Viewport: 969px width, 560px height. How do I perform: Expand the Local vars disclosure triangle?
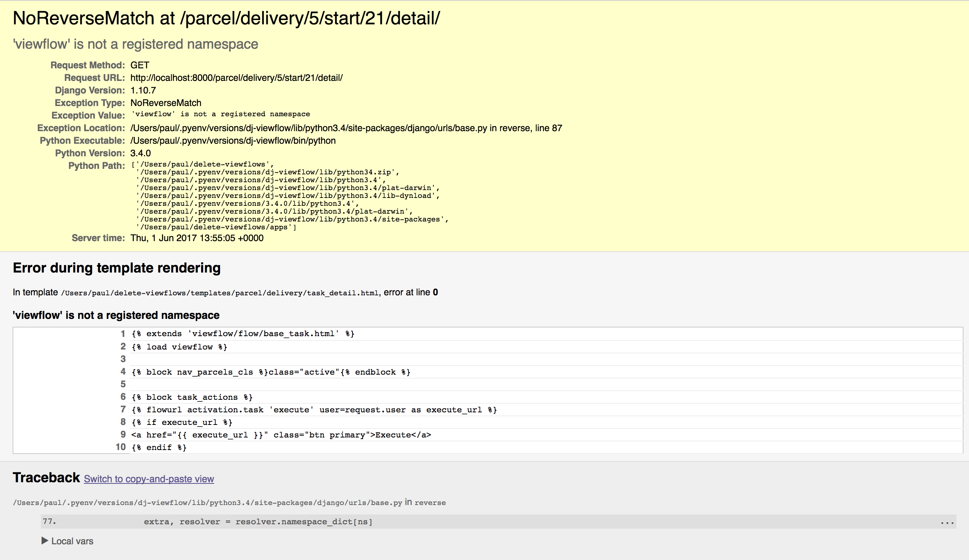[x=45, y=541]
